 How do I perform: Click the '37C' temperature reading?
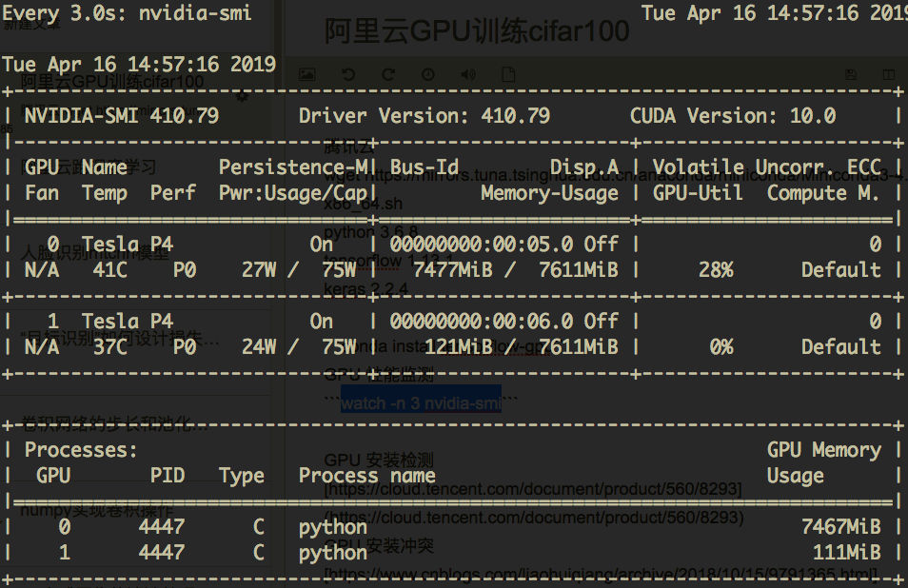click(x=110, y=346)
